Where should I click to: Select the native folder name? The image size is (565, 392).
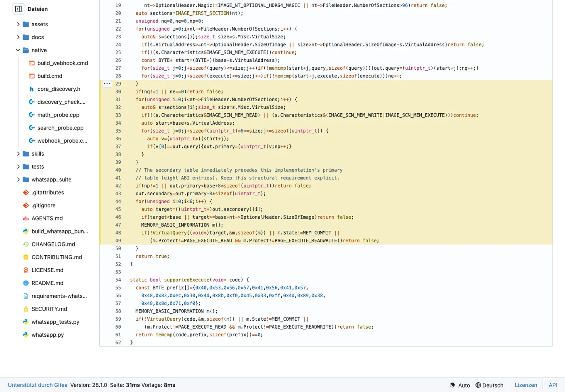pos(39,50)
